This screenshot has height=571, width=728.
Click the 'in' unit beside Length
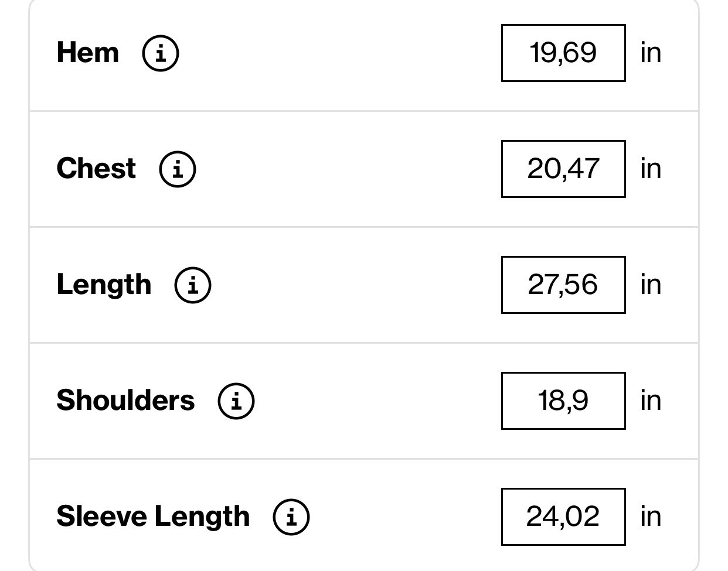[651, 285]
